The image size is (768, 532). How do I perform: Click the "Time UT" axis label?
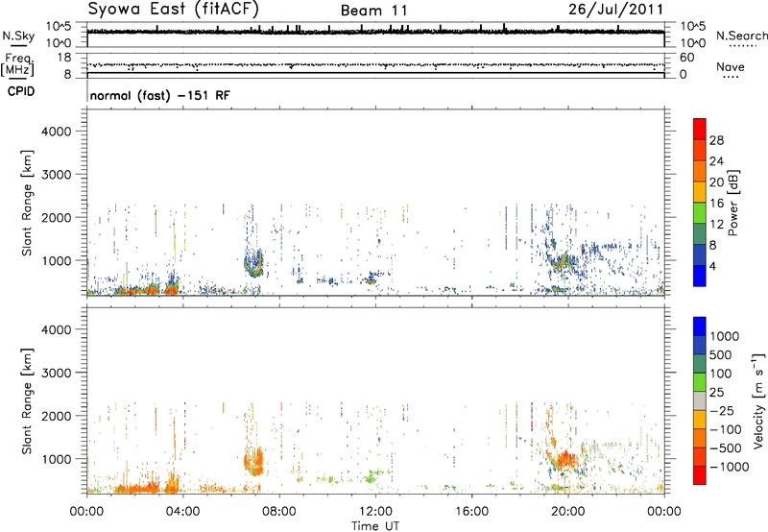tap(375, 526)
